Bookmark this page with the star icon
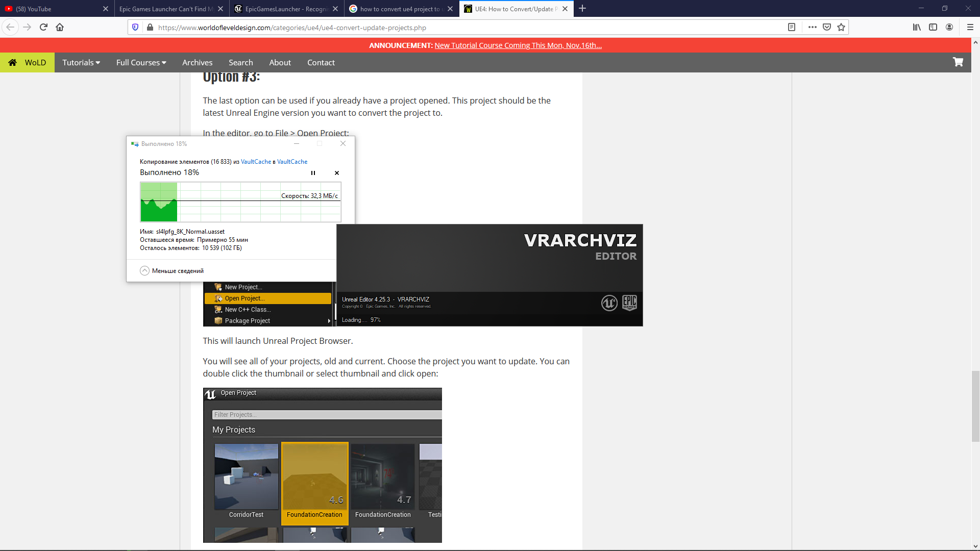 pos(841,27)
